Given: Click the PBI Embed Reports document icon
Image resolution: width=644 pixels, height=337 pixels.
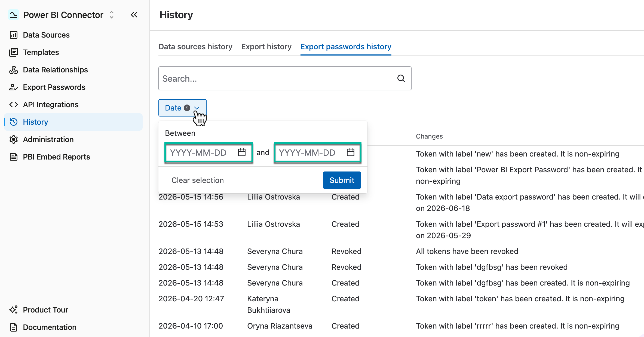Looking at the screenshot, I should 14,157.
